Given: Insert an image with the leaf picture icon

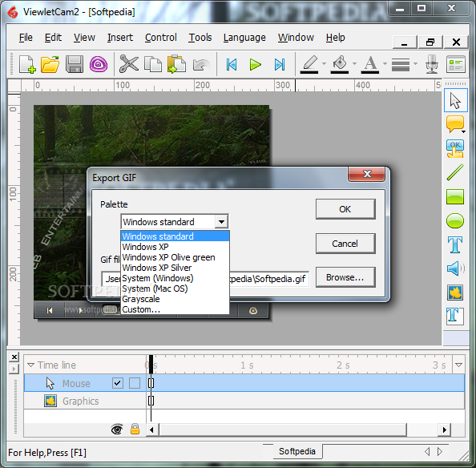Looking at the screenshot, I should 455,292.
